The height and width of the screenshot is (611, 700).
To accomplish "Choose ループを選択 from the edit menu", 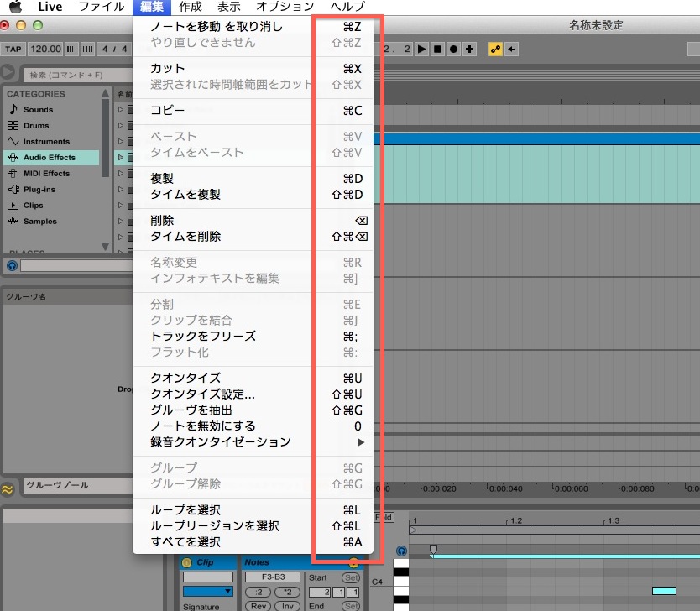I will pos(253,510).
